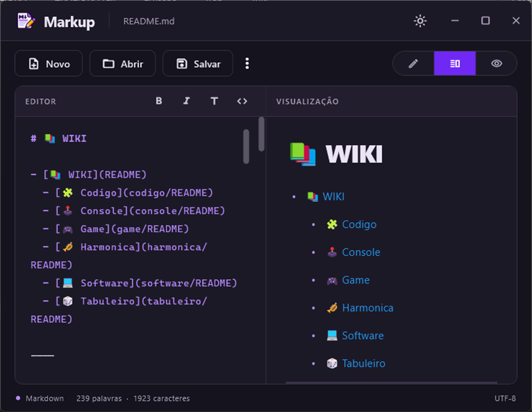Click the Markup app logo icon

26,21
